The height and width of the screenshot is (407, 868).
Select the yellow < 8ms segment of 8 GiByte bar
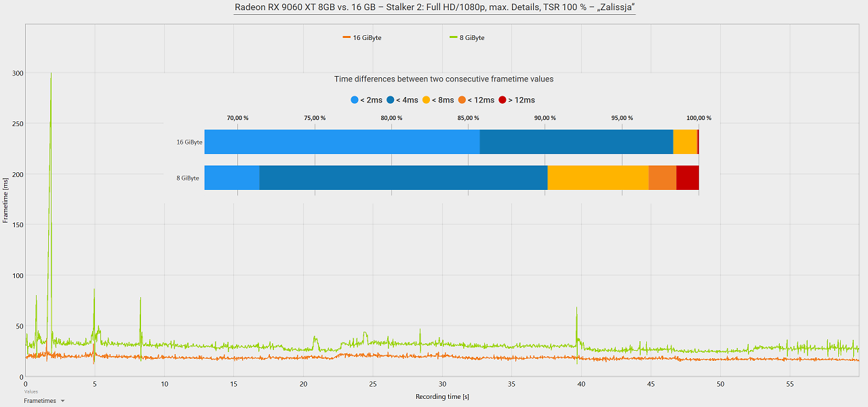[x=598, y=177]
